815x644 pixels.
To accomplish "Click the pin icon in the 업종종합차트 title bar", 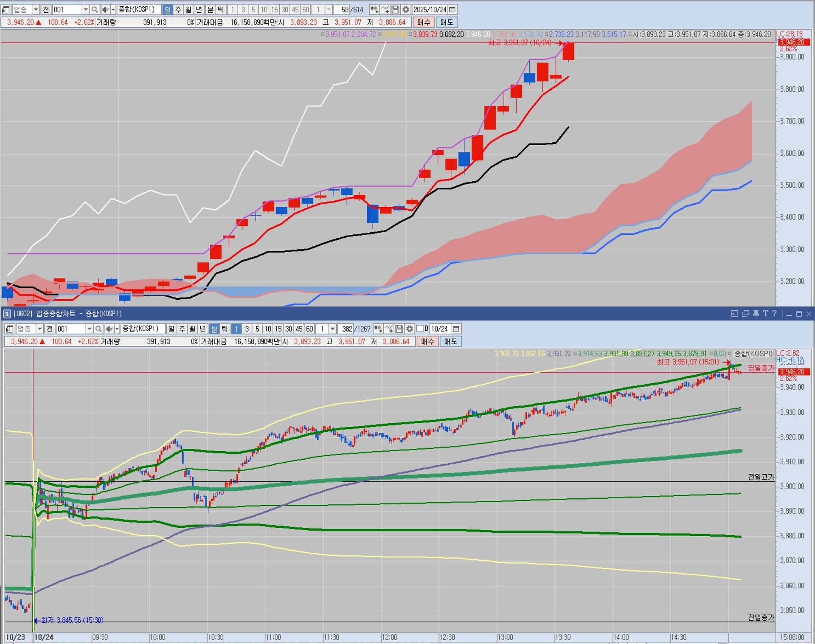I will (756, 314).
